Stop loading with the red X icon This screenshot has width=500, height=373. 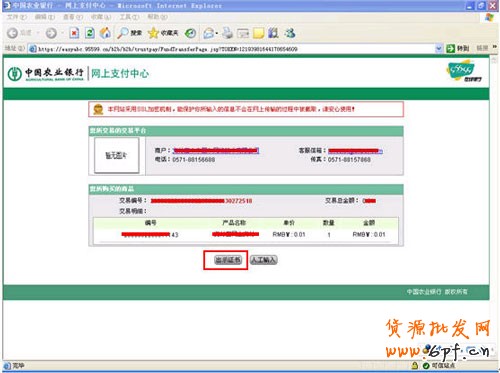click(74, 33)
